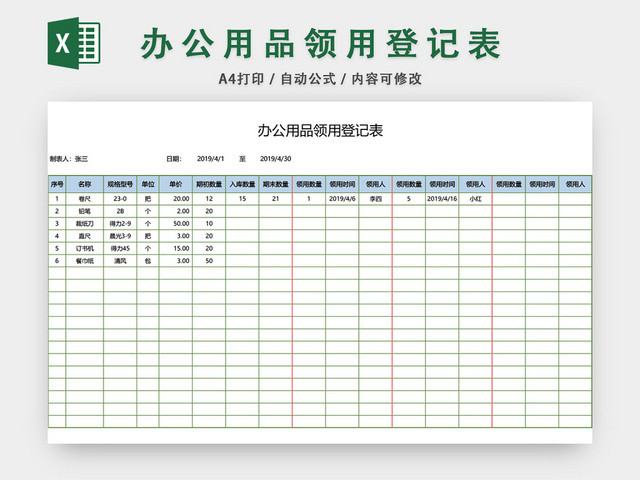Select the start date 2019/4/1
The height and width of the screenshot is (480, 640).
tap(210, 159)
